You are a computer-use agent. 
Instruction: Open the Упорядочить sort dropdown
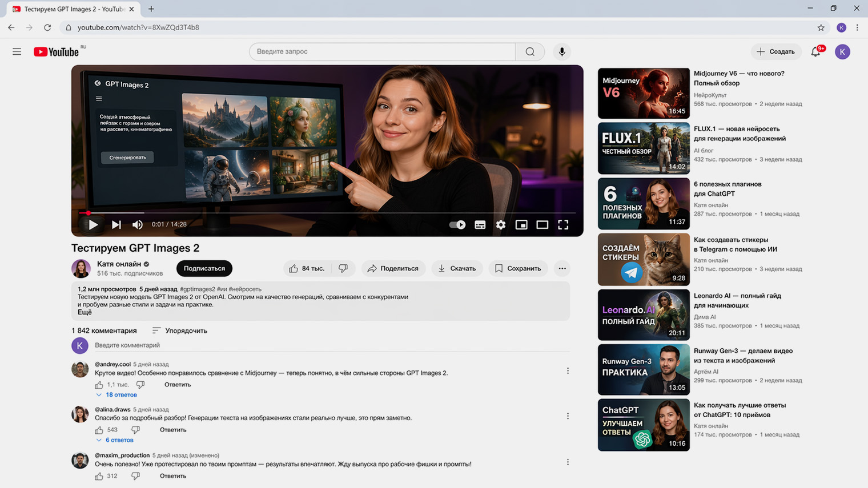(x=180, y=330)
